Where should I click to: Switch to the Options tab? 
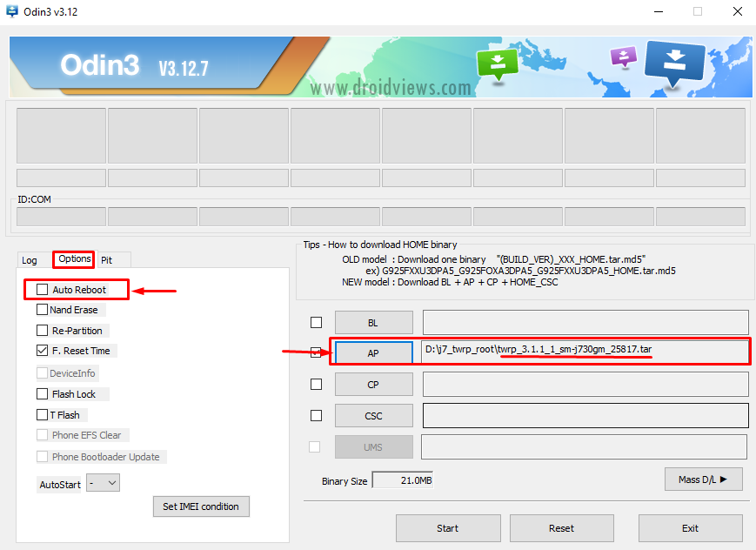[74, 259]
